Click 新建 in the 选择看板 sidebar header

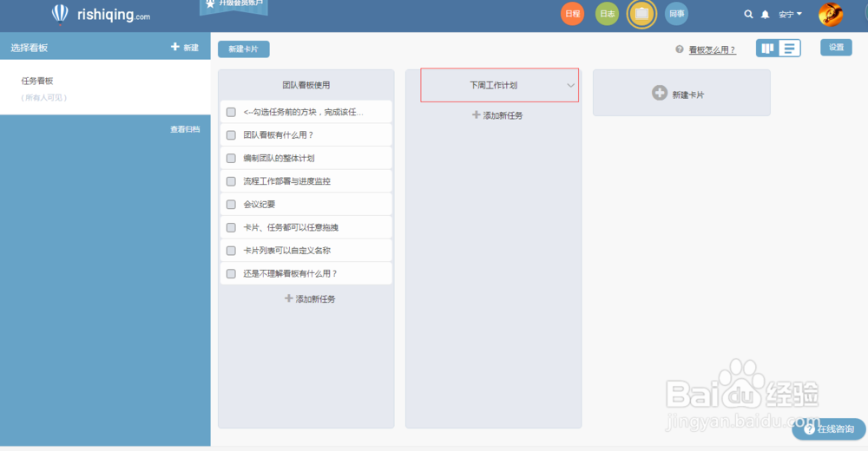click(185, 48)
